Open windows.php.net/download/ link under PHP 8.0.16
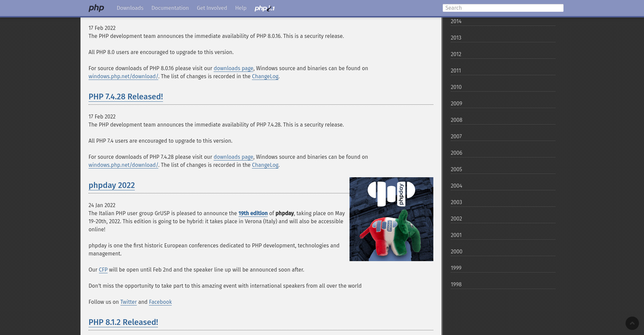644x335 pixels. [123, 77]
